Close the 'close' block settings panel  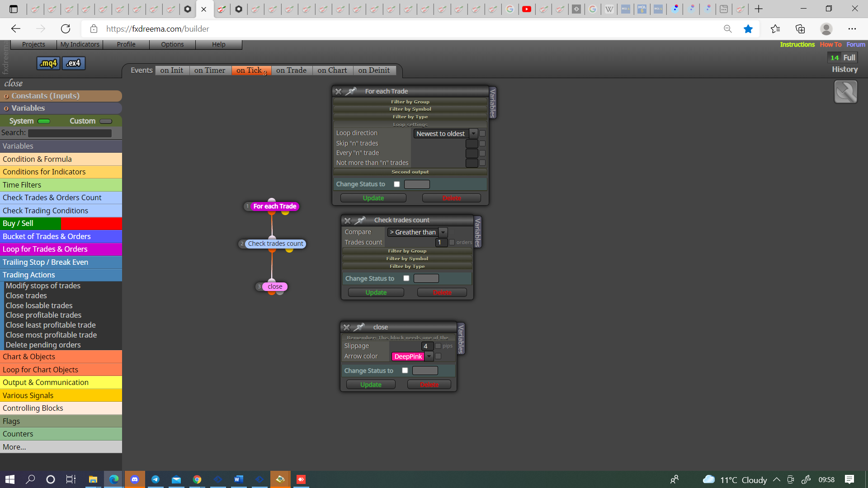pyautogui.click(x=346, y=328)
